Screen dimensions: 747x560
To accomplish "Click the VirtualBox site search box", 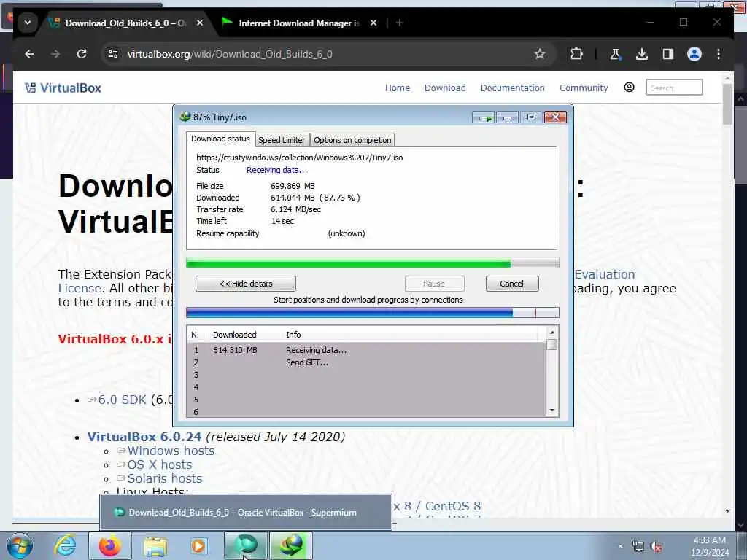I will (x=673, y=87).
